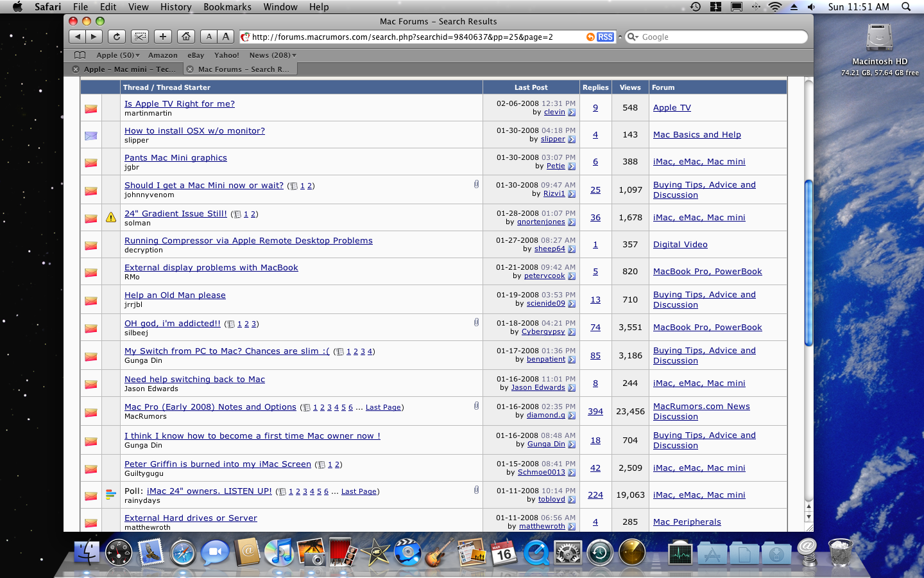924x578 pixels.
Task: Open the Safari application menu
Action: click(47, 6)
